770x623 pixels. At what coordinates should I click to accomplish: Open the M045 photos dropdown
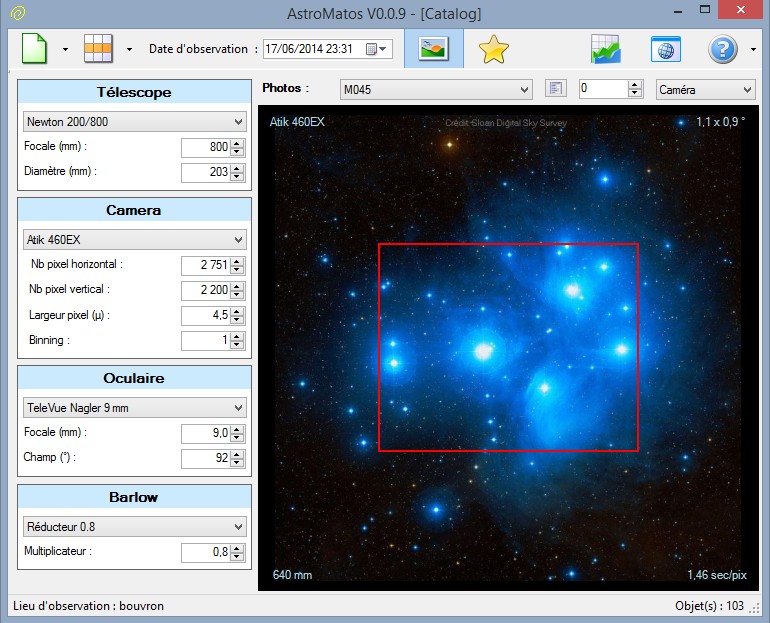coord(436,89)
